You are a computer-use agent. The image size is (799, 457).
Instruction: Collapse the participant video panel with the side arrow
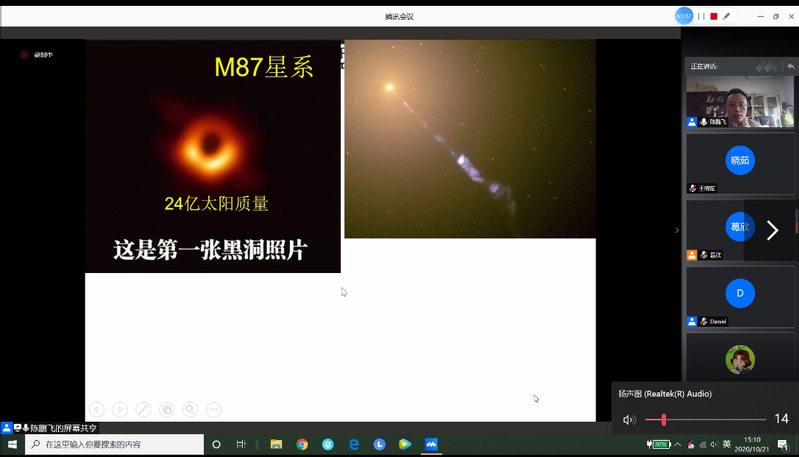677,231
